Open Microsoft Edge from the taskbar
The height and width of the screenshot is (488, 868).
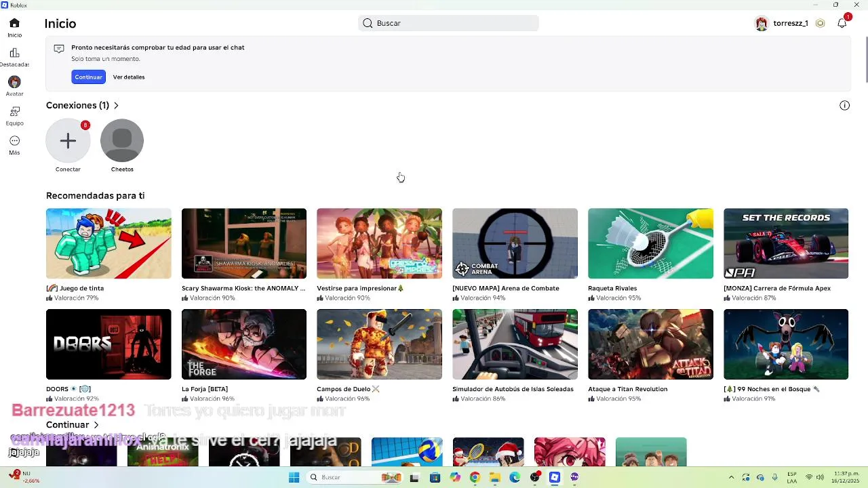click(x=515, y=477)
